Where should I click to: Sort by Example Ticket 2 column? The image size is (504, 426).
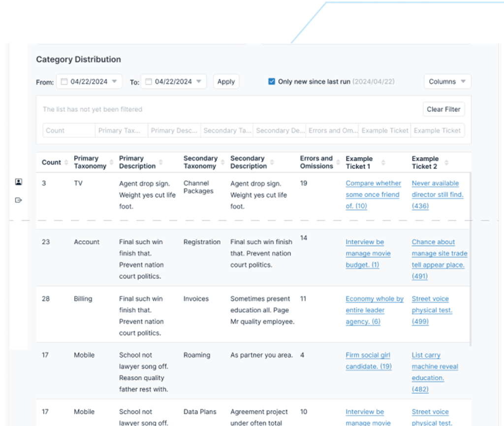(446, 163)
